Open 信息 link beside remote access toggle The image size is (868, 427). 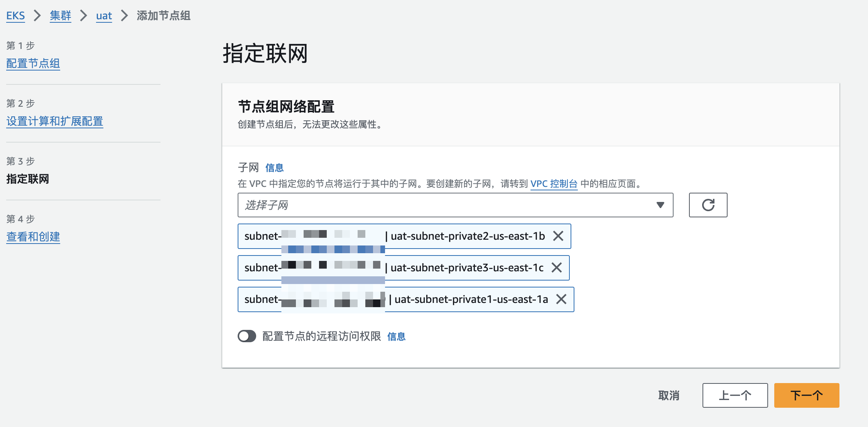(x=396, y=336)
